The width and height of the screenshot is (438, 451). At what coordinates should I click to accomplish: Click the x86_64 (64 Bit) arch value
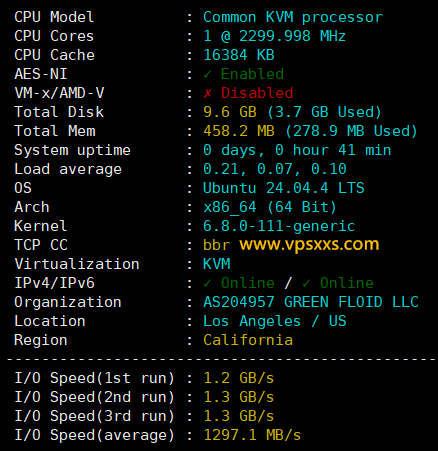tap(270, 207)
